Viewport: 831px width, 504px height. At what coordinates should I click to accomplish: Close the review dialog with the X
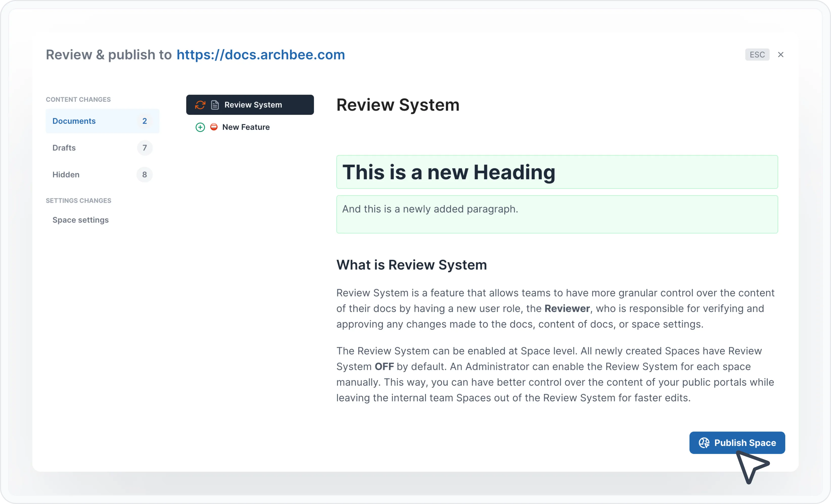coord(781,55)
